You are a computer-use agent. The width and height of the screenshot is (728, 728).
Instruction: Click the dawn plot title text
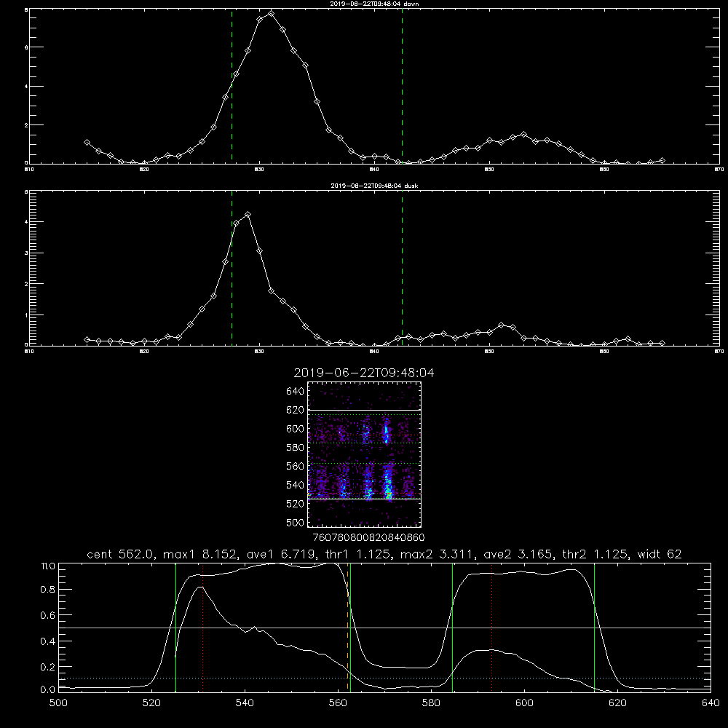[374, 4]
